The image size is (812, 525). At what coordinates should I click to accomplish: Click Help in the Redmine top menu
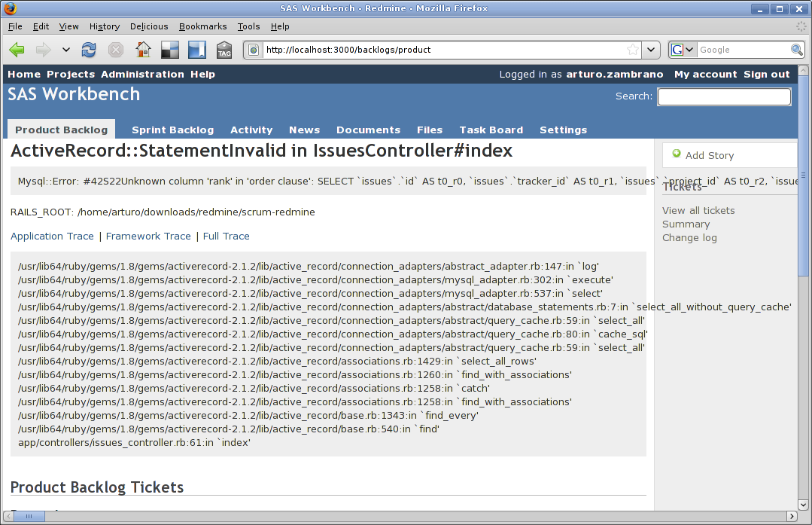pos(202,74)
